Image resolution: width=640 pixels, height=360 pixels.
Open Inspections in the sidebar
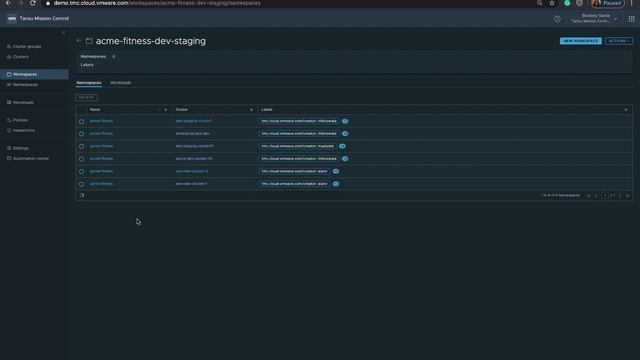click(x=21, y=130)
